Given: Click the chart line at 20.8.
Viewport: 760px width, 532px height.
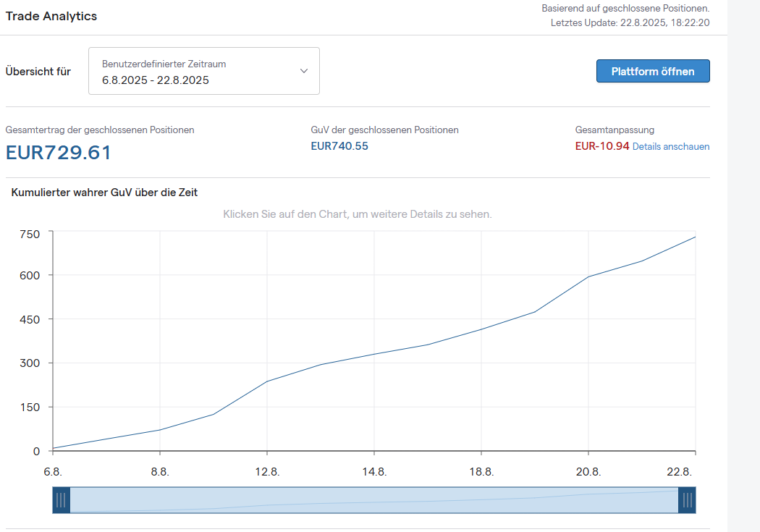Looking at the screenshot, I should pos(588,276).
